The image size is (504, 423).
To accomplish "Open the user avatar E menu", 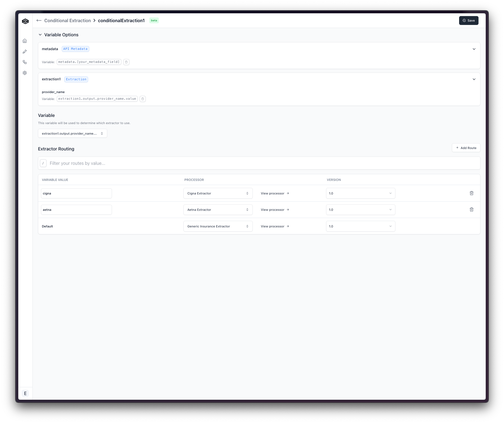I will [x=25, y=393].
